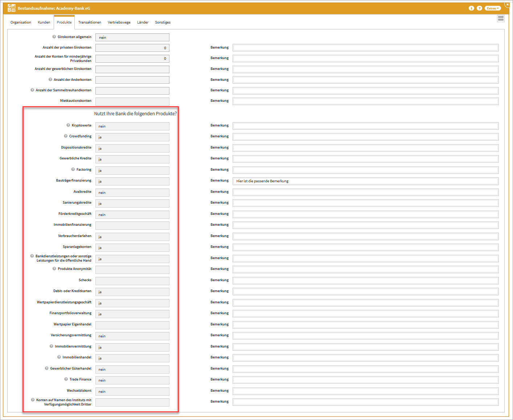Switch to the Transaktionen tab

90,22
